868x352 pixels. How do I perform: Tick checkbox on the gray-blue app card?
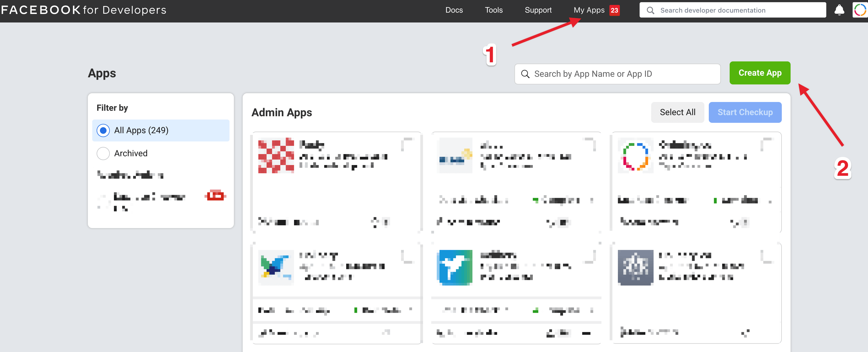click(x=767, y=256)
